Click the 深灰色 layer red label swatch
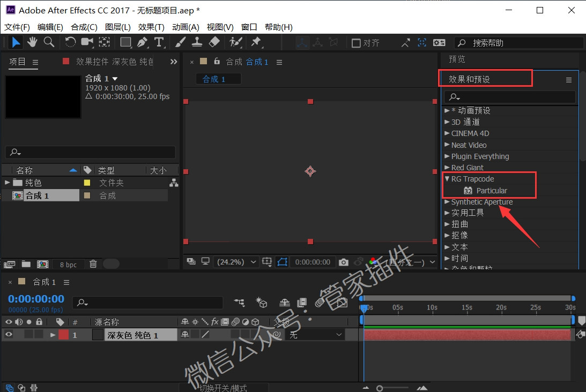Screen dimensions: 586x392 pyautogui.click(x=64, y=335)
